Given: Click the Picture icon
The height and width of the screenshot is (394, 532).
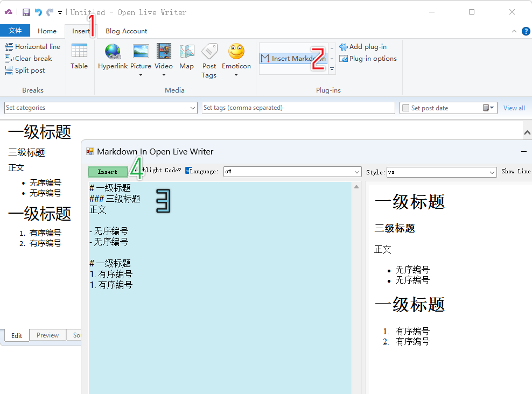Looking at the screenshot, I should (141, 51).
